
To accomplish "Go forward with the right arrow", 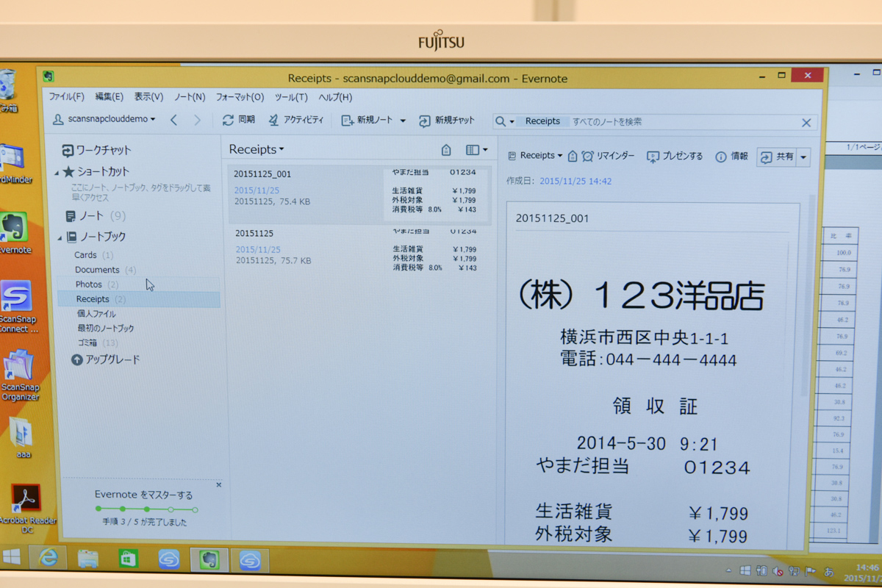I will point(197,120).
